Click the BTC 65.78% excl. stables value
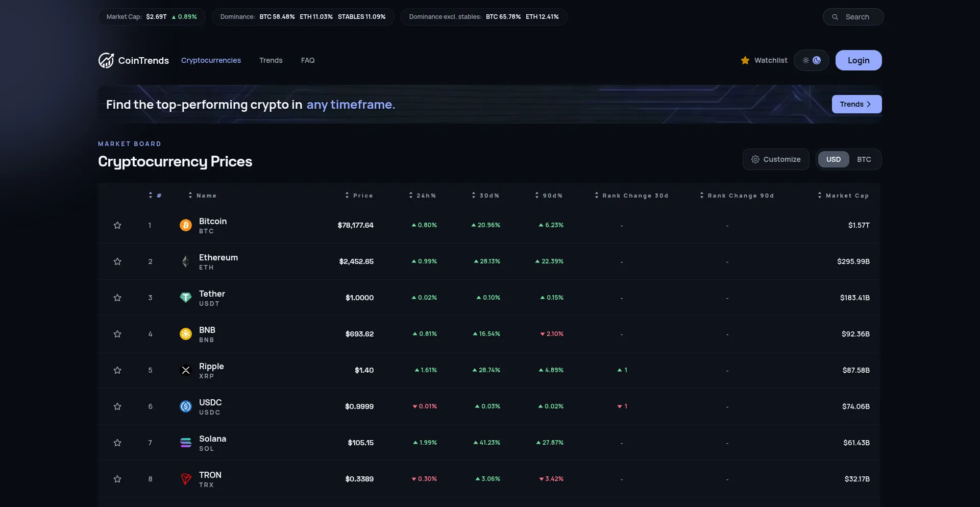 pyautogui.click(x=503, y=17)
